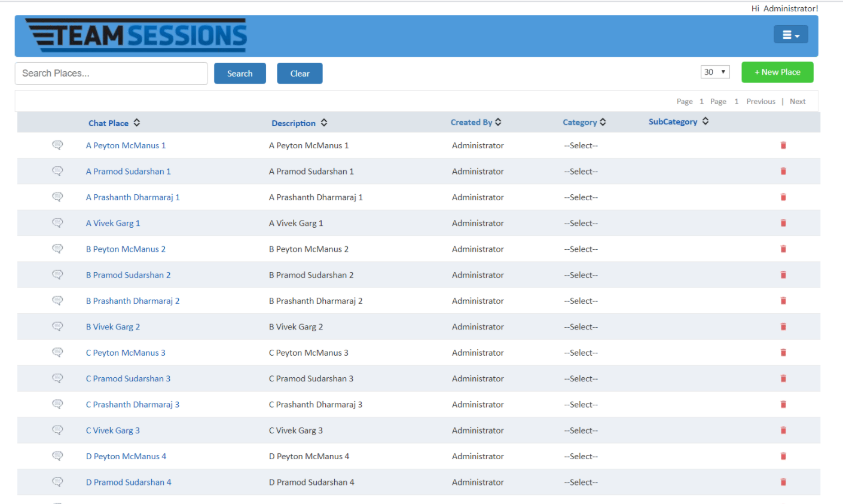Open the C Vivek Garg 3 link
This screenshot has height=504, width=843.
(113, 430)
